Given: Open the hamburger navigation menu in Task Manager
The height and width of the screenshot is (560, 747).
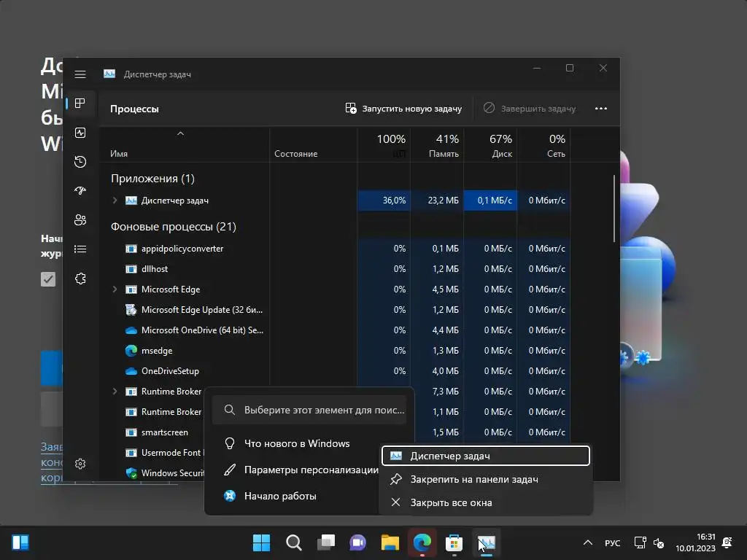Looking at the screenshot, I should [x=80, y=74].
